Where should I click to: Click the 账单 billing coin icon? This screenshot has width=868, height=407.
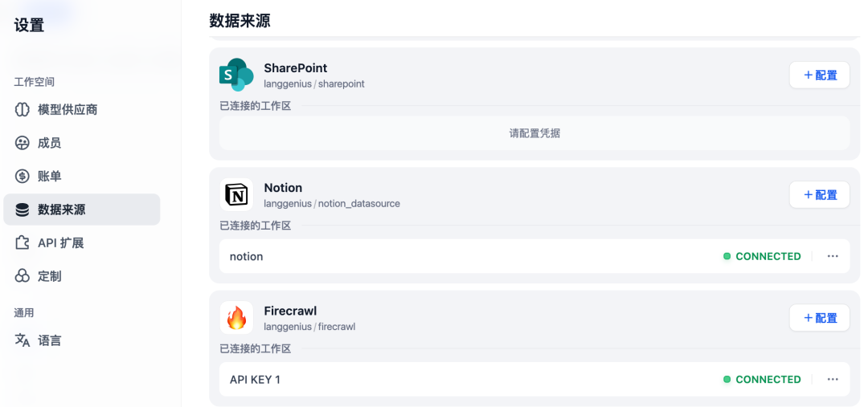[x=23, y=177]
